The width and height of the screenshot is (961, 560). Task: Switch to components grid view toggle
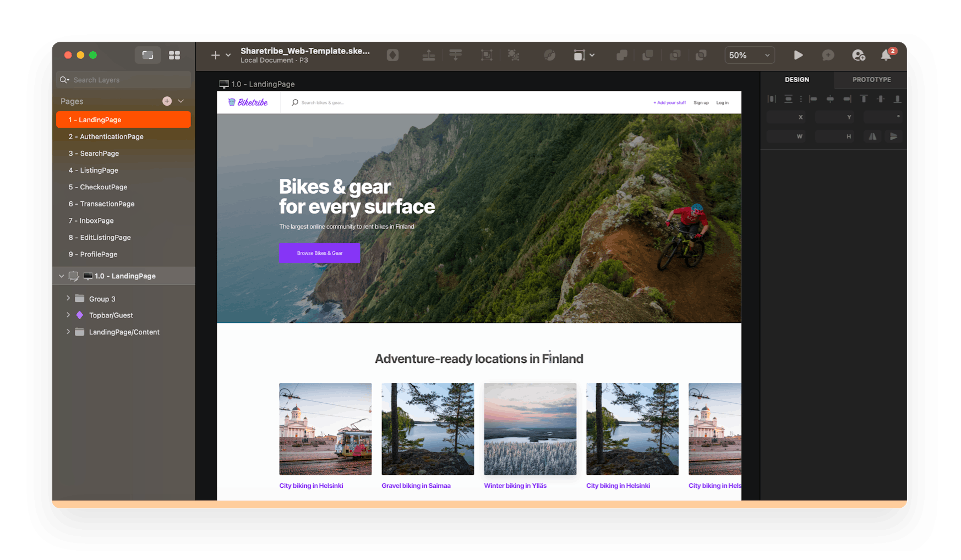(x=175, y=55)
